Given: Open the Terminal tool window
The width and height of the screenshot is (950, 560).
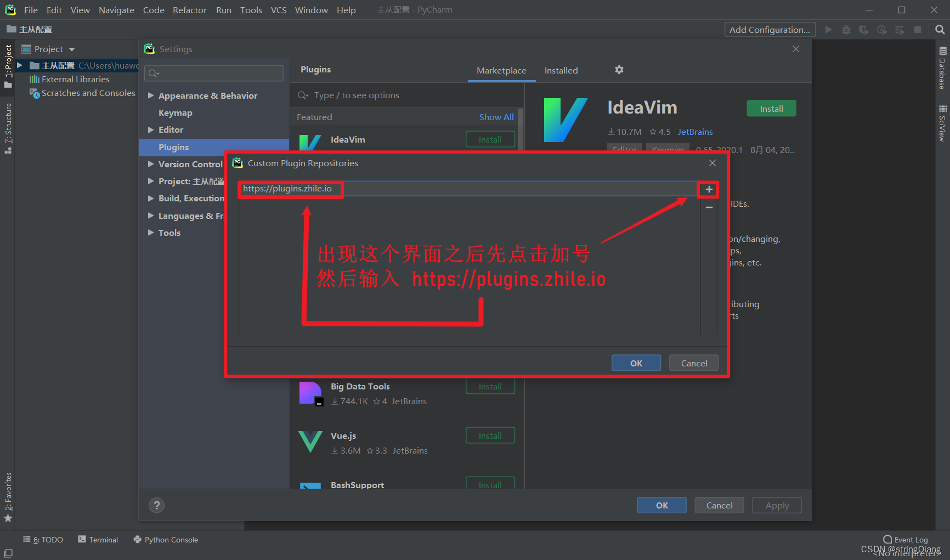Looking at the screenshot, I should pyautogui.click(x=98, y=540).
